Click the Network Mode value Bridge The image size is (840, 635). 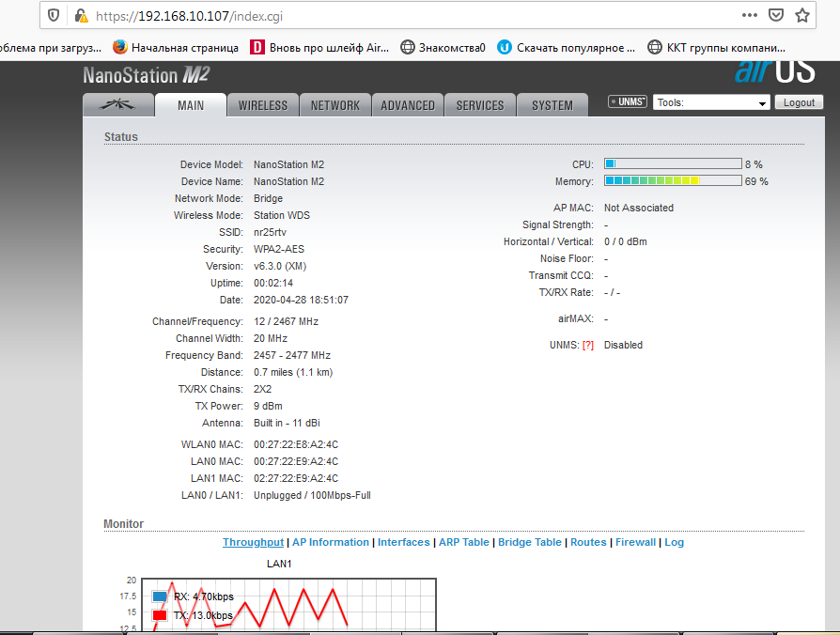click(268, 198)
